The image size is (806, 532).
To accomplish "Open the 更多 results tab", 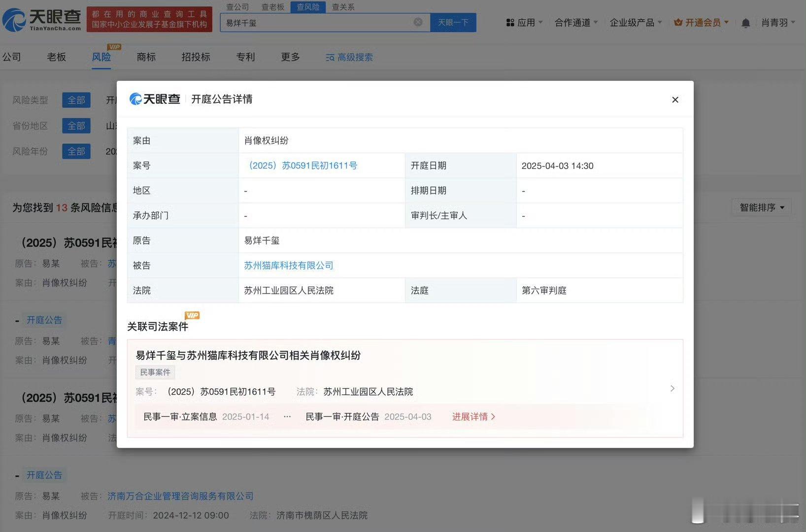I will click(291, 57).
